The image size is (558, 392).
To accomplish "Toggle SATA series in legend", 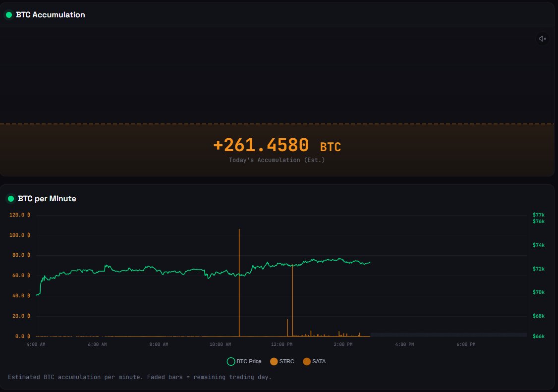I will 314,361.
